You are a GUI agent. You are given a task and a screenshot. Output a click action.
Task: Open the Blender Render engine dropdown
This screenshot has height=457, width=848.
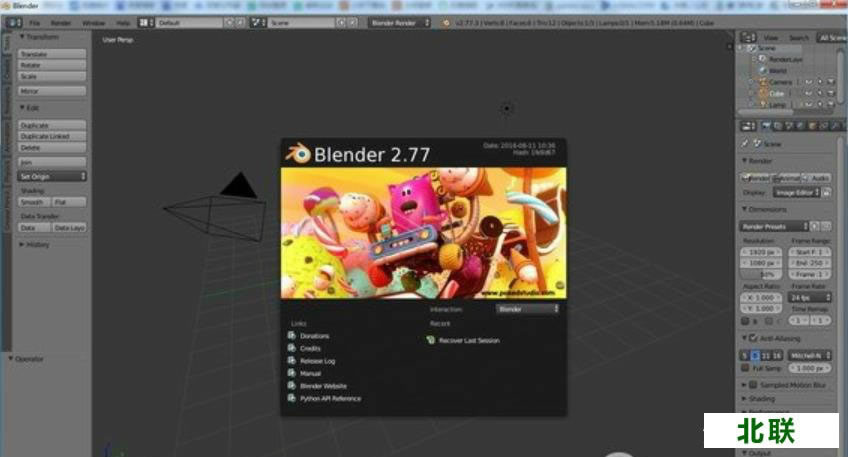click(x=400, y=23)
